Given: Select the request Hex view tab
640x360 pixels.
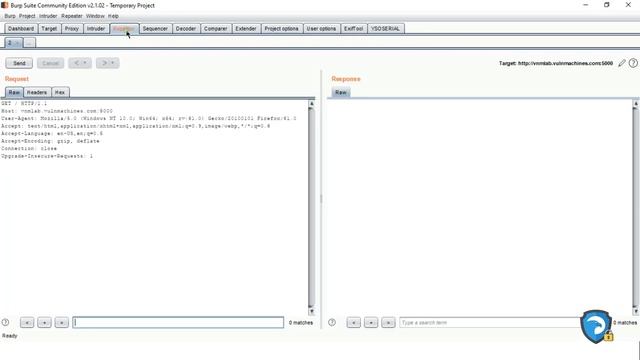Looking at the screenshot, I should [x=60, y=92].
